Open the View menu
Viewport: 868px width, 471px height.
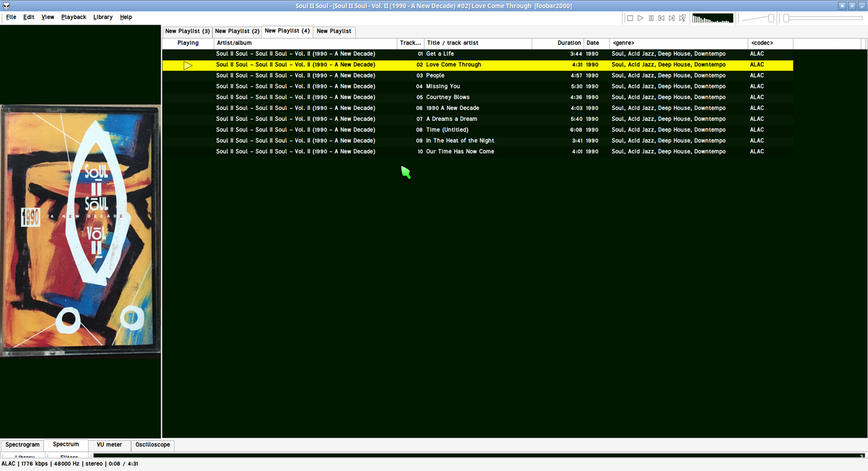click(x=47, y=17)
